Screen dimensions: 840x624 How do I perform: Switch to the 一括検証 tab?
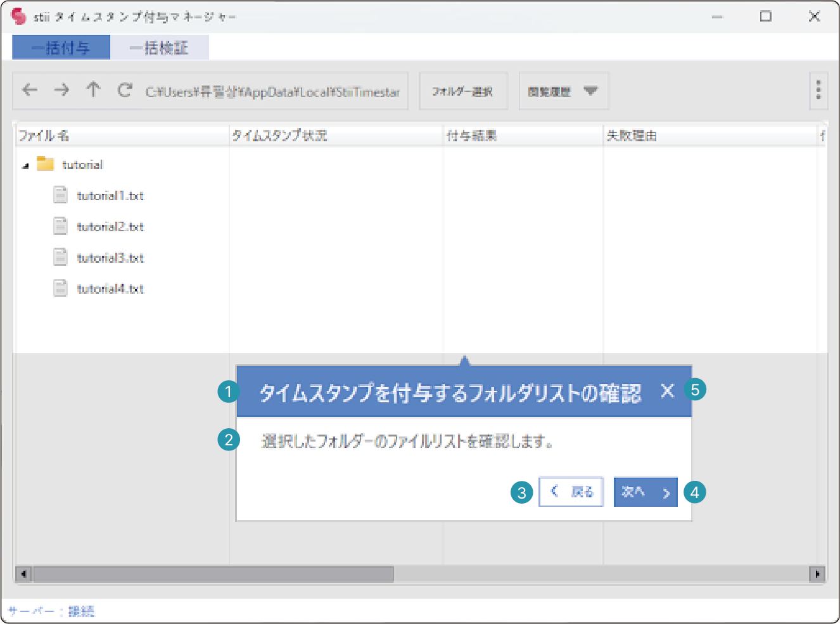tap(159, 48)
